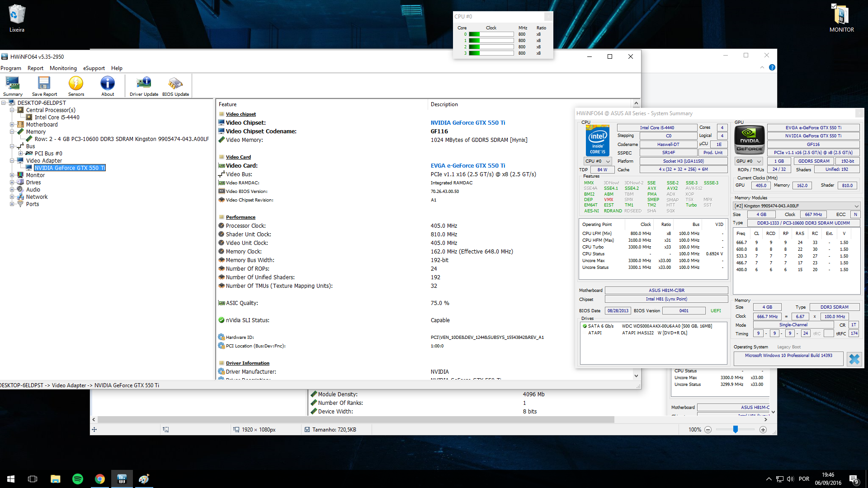Expand the Drives tree node
The image size is (868, 488).
coord(12,183)
